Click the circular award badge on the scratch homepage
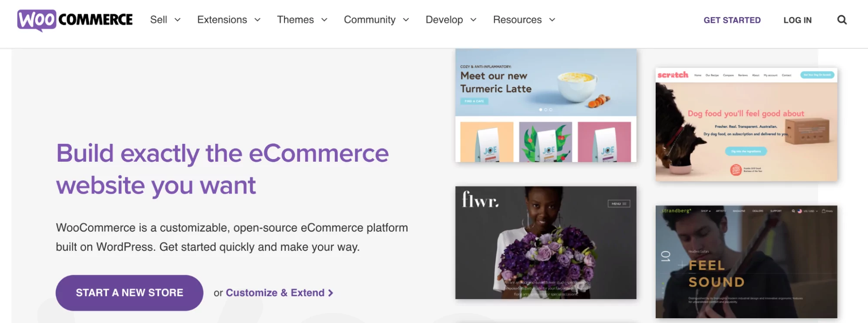 [736, 170]
